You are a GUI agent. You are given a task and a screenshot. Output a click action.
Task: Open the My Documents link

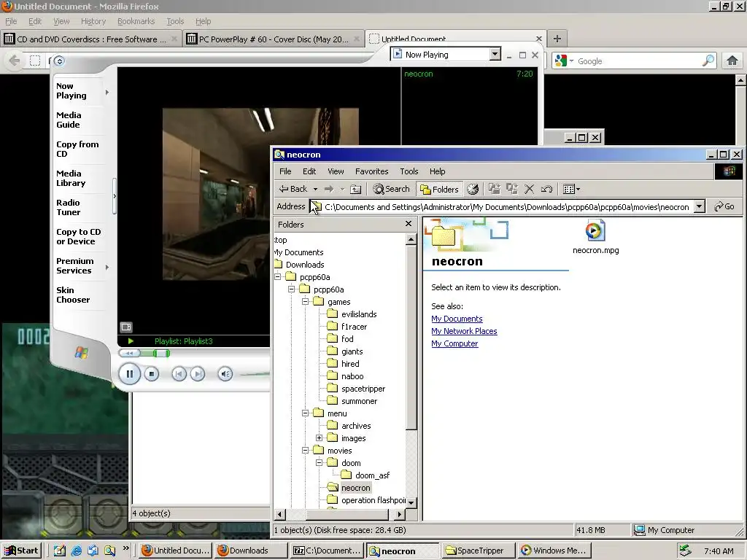(457, 319)
